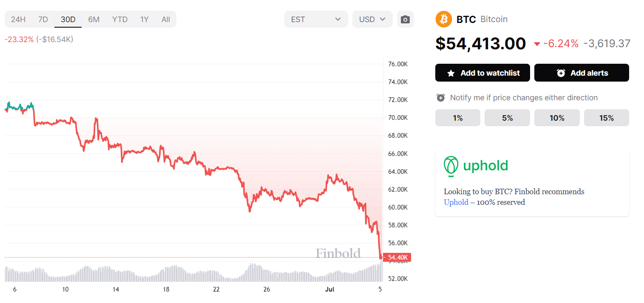The width and height of the screenshot is (644, 303).
Task: Click the Finbold watermark on the chart
Action: pos(338,253)
